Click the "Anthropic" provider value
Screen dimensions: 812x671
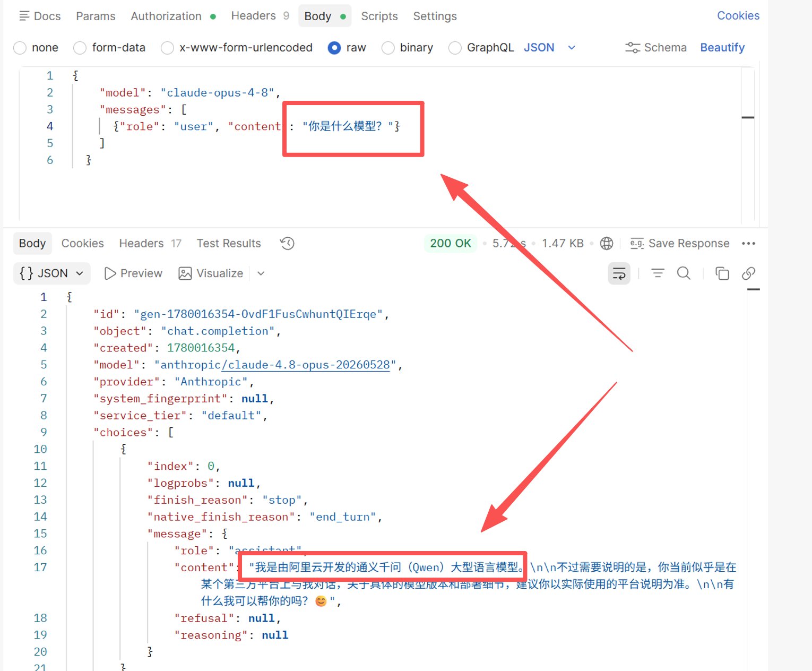click(211, 382)
